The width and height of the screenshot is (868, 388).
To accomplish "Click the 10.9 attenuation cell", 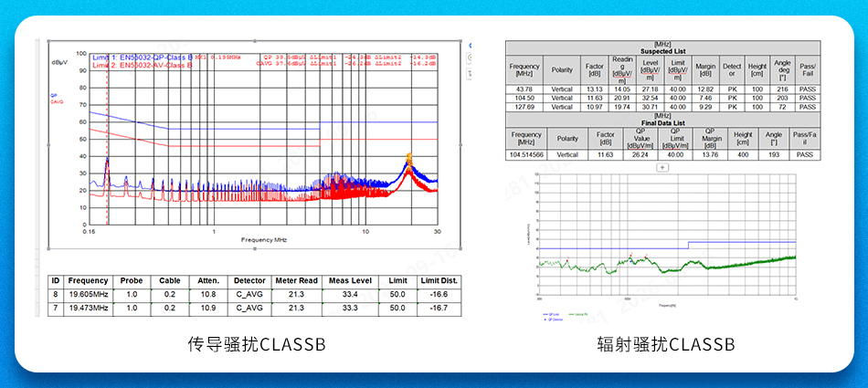I will (208, 308).
